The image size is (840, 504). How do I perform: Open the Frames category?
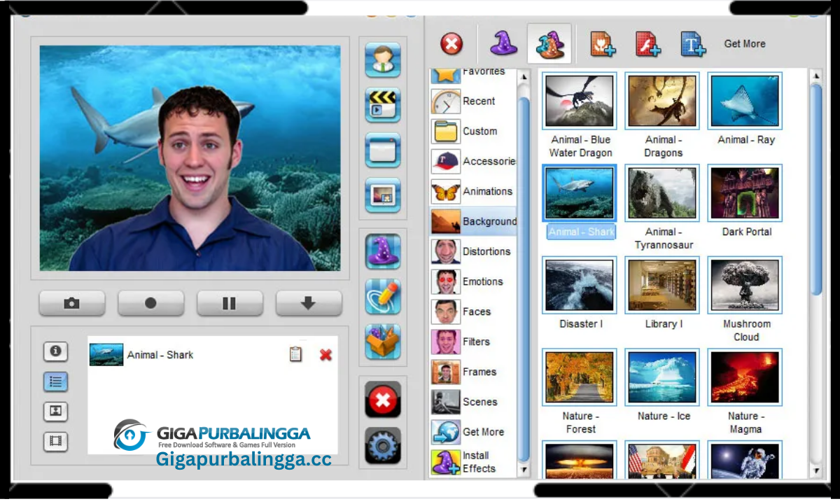pos(473,372)
